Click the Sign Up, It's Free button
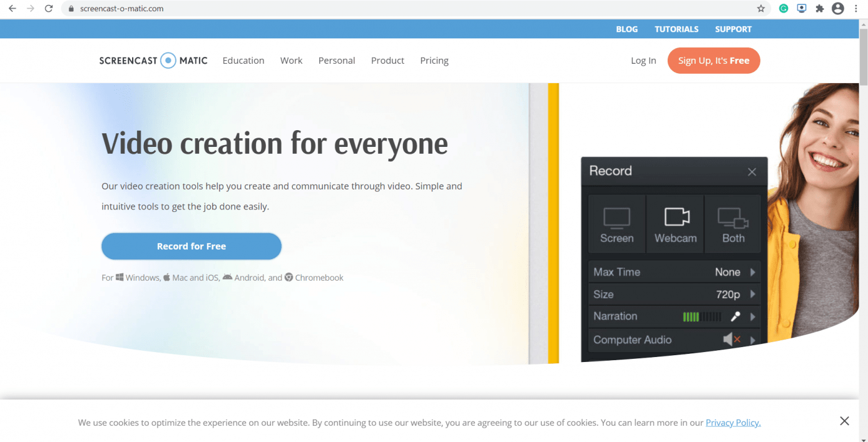 tap(714, 60)
